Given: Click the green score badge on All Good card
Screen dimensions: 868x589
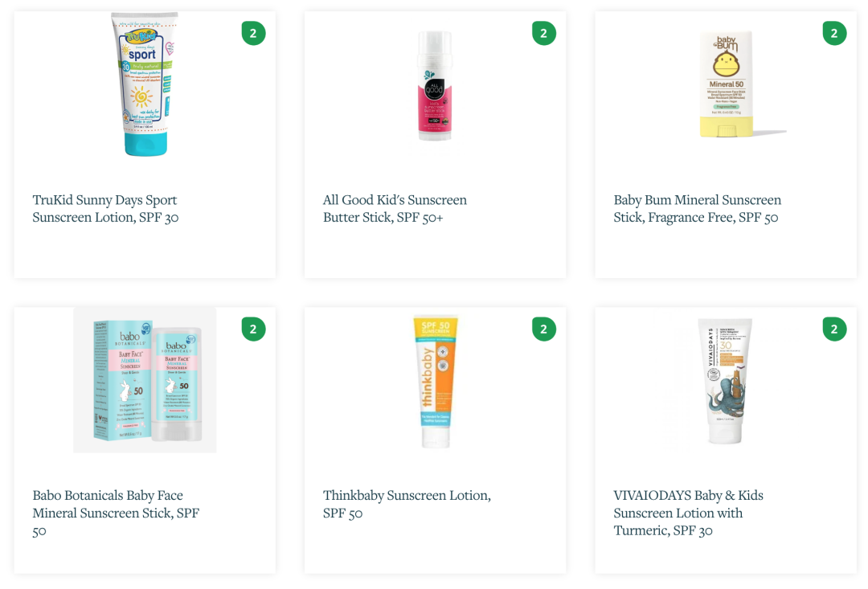Looking at the screenshot, I should point(543,33).
